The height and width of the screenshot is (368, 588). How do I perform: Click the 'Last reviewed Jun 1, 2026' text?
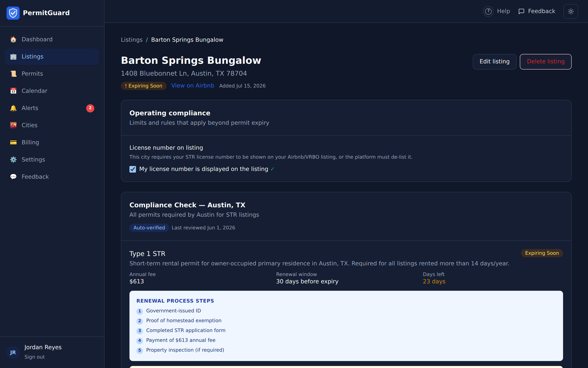pos(203,228)
